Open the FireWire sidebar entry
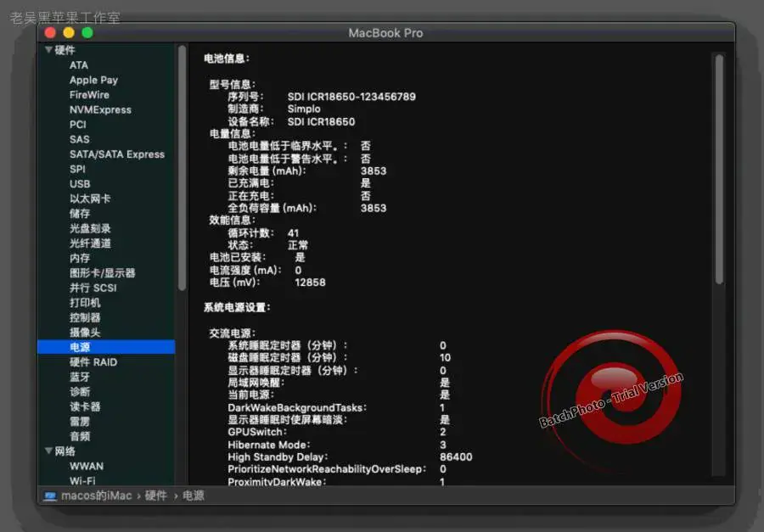This screenshot has width=764, height=532. [x=89, y=95]
